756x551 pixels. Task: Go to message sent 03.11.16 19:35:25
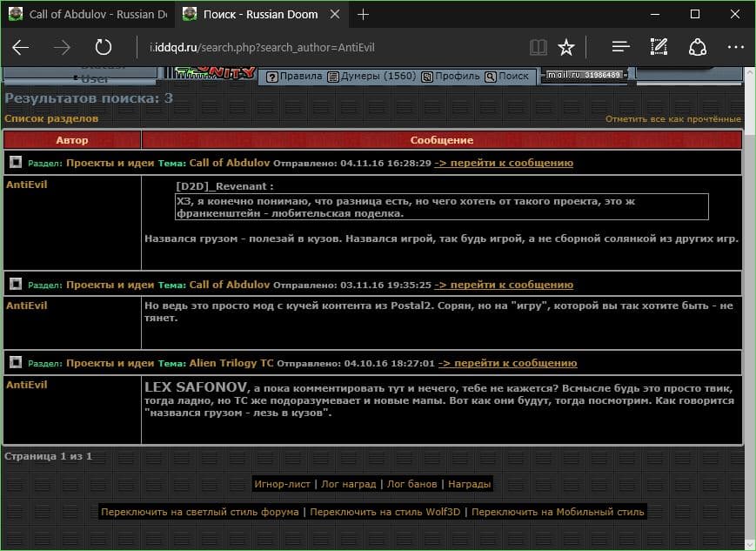point(504,285)
